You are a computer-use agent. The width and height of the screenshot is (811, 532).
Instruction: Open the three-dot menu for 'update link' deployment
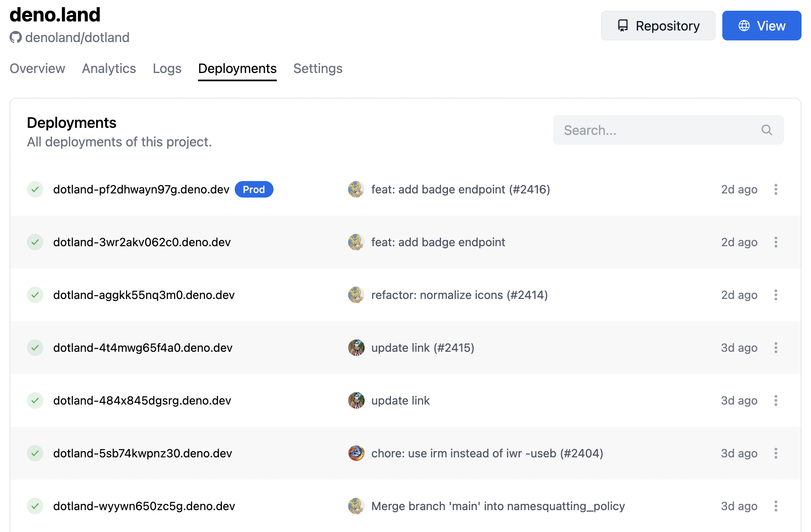[x=776, y=400]
